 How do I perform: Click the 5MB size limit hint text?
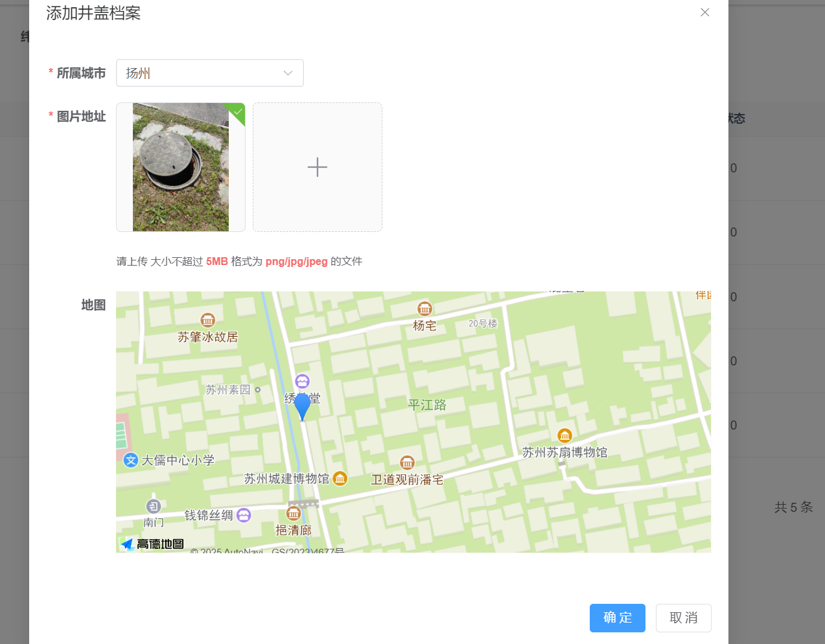tap(217, 262)
